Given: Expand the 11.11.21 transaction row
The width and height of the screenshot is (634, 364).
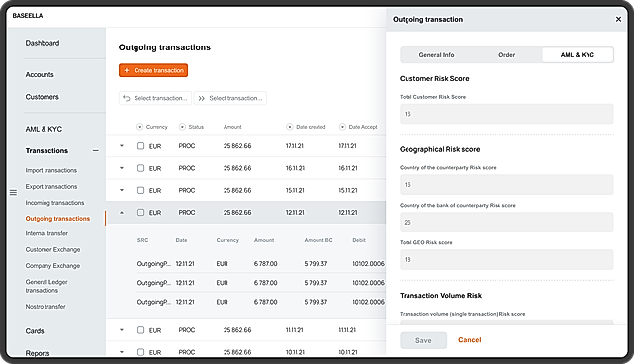Looking at the screenshot, I should 122,330.
